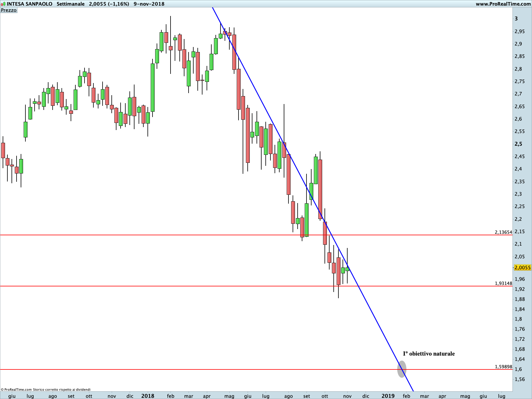This screenshot has height=399, width=532.
Task: Click the candlestick icon beside INTESA SANPAOLO
Action: (x=3, y=4)
